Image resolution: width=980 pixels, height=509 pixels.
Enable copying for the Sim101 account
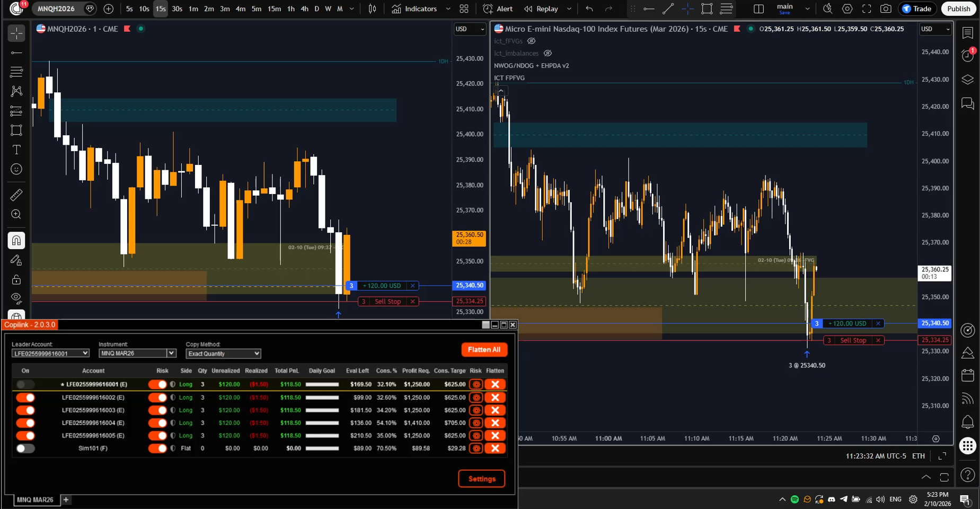25,448
